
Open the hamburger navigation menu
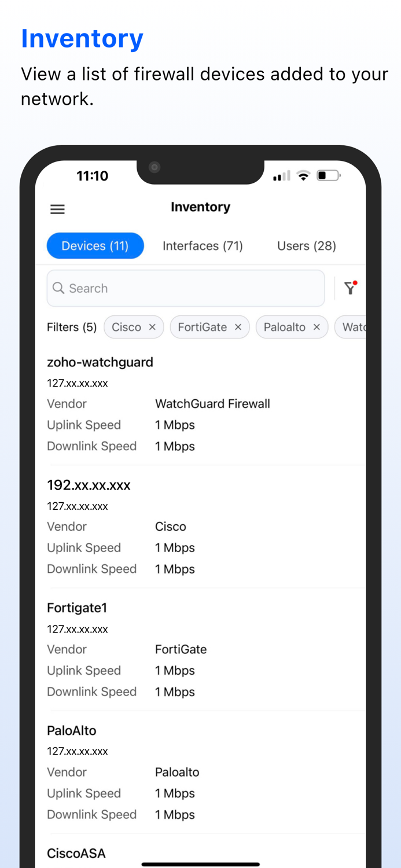point(57,209)
